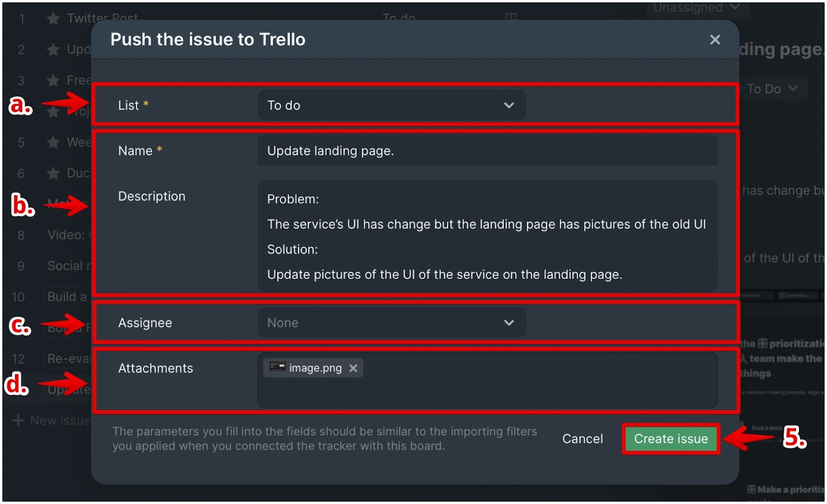Close the Push the issue to Trello dialog
This screenshot has width=827, height=504.
pos(715,40)
